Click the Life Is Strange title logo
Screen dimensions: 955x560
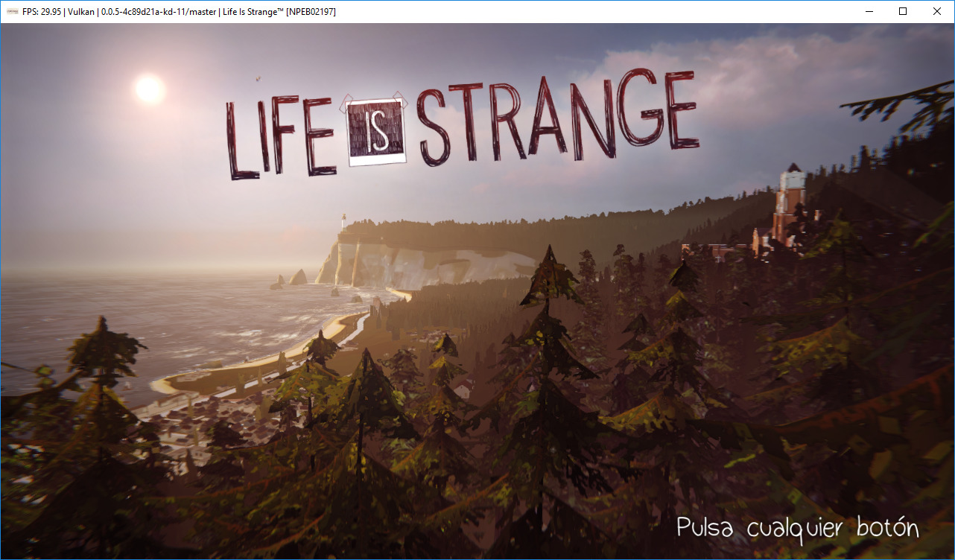(x=462, y=123)
